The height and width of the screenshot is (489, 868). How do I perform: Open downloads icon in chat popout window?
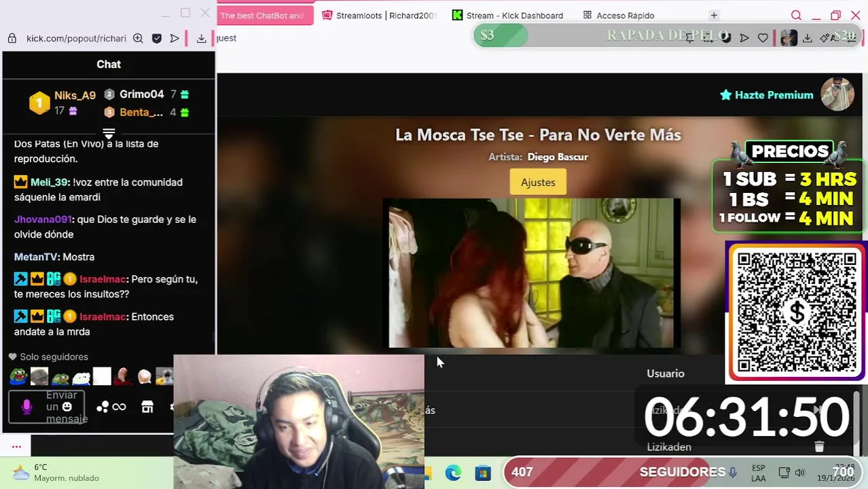tap(201, 39)
